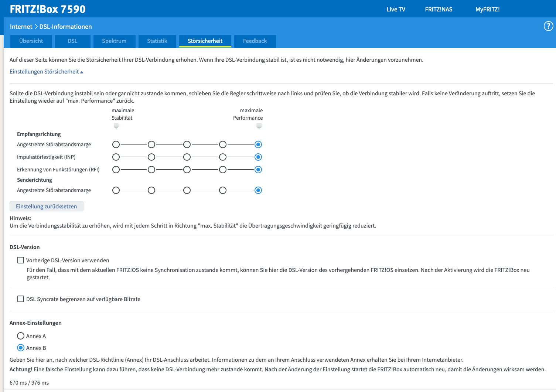Select second step for Impulsstörfestigkeit (INP)
The height and width of the screenshot is (392, 556).
(151, 157)
